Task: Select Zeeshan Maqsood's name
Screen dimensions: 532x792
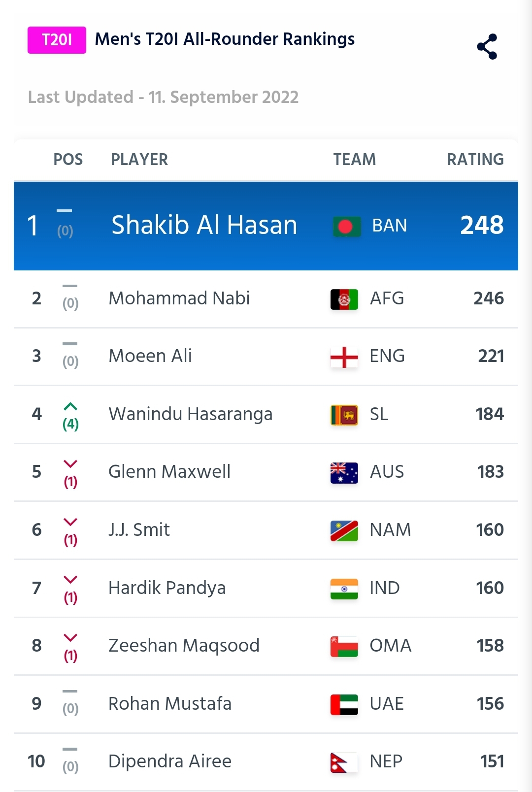Action: click(x=184, y=646)
